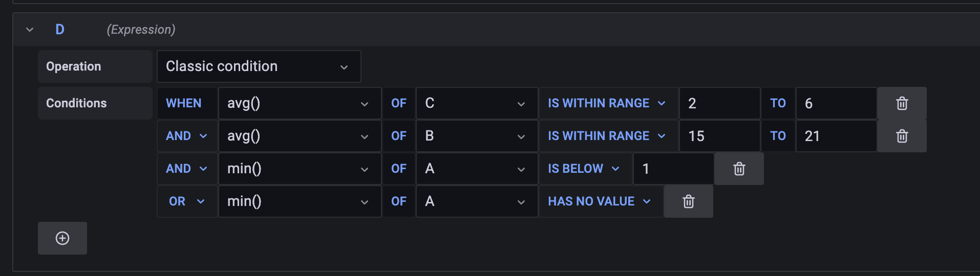Add a new condition with plus icon
The height and width of the screenshot is (276, 980).
click(62, 238)
